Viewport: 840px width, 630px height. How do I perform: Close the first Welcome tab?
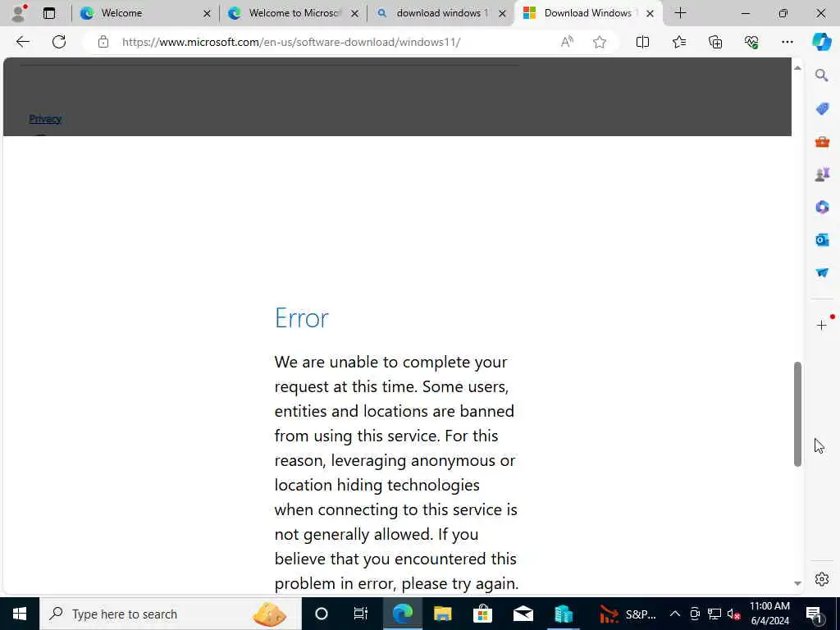pyautogui.click(x=207, y=13)
